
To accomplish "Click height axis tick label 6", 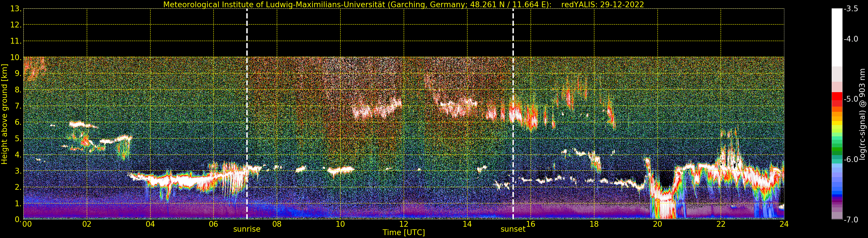I will [x=18, y=122].
